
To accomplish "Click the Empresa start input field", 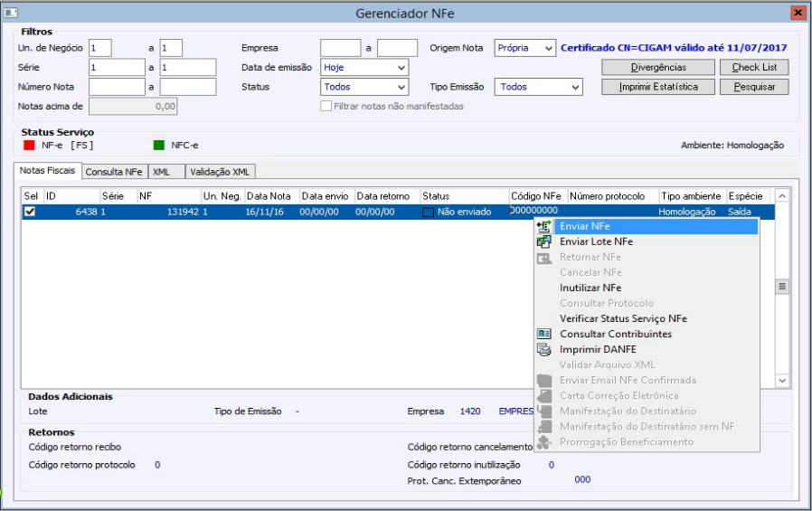I will click(341, 48).
